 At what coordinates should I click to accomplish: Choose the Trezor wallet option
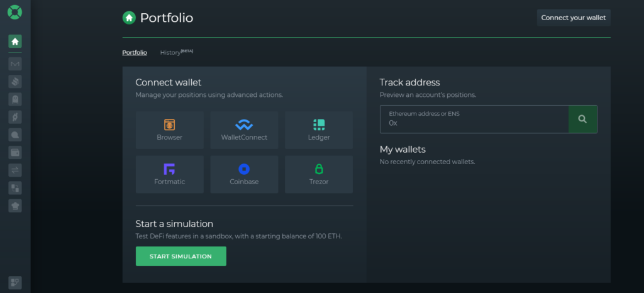click(x=319, y=174)
